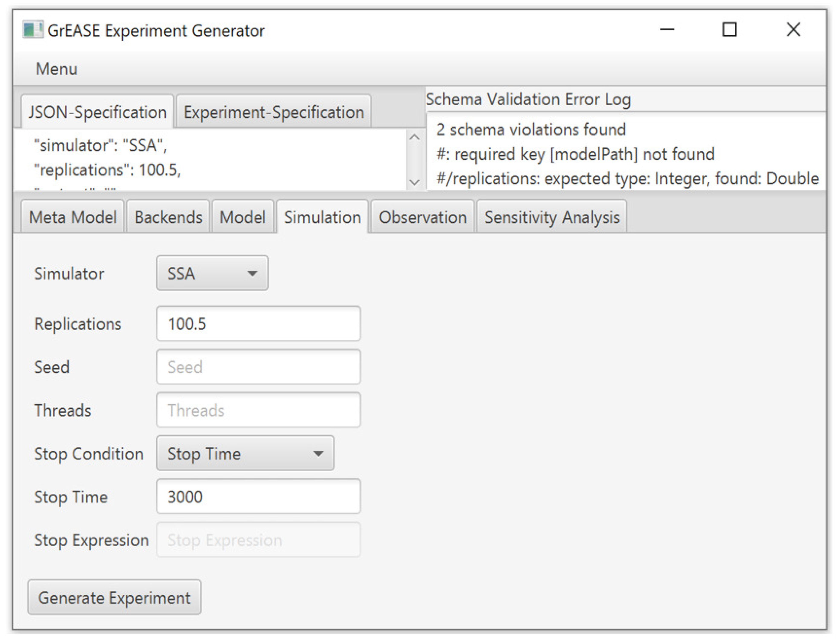Select the Meta Model tab
This screenshot has width=840, height=641.
coord(73,217)
